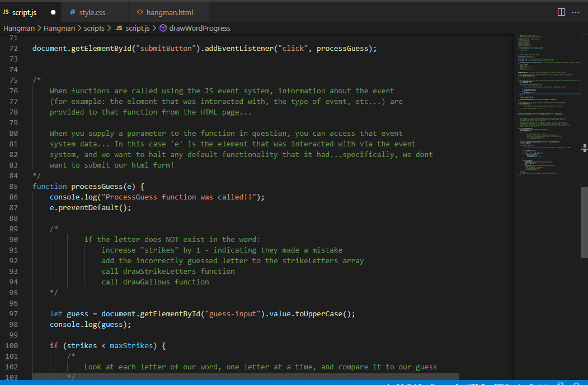
Task: Select the script.js editor tab
Action: click(x=30, y=12)
